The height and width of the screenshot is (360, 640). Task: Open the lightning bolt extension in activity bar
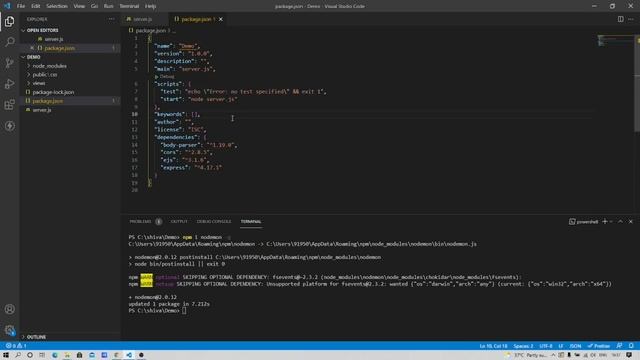tap(9, 126)
